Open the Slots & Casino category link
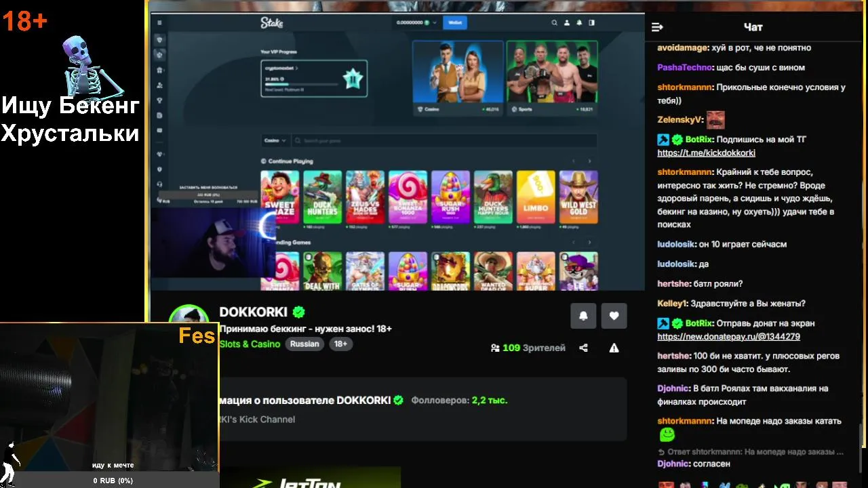This screenshot has height=488, width=868. 250,344
